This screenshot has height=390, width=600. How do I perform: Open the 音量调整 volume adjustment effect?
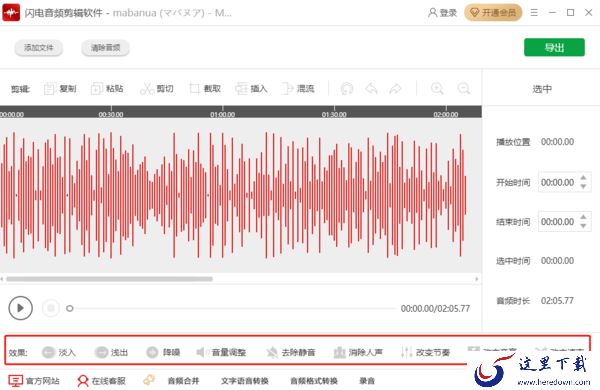[221, 352]
